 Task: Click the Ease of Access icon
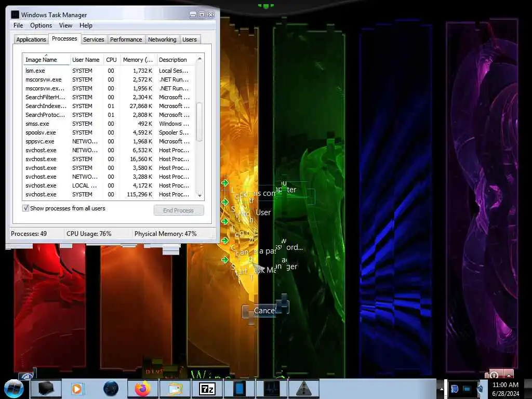tap(26, 376)
